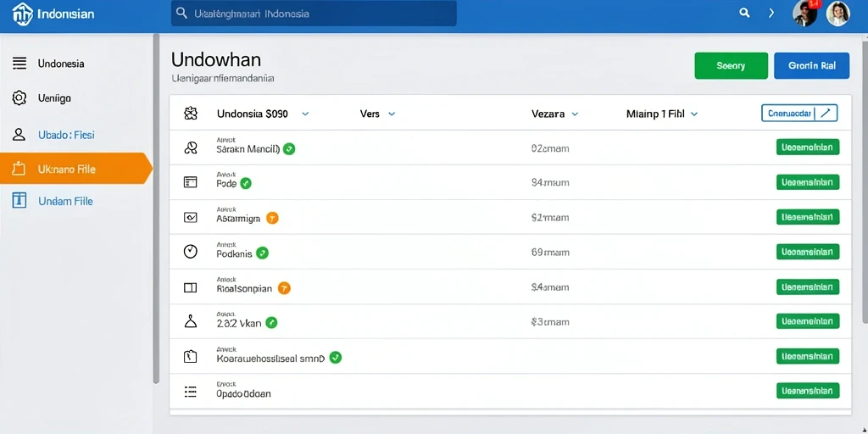868x434 pixels.
Task: Click the green Soeary button
Action: [731, 65]
